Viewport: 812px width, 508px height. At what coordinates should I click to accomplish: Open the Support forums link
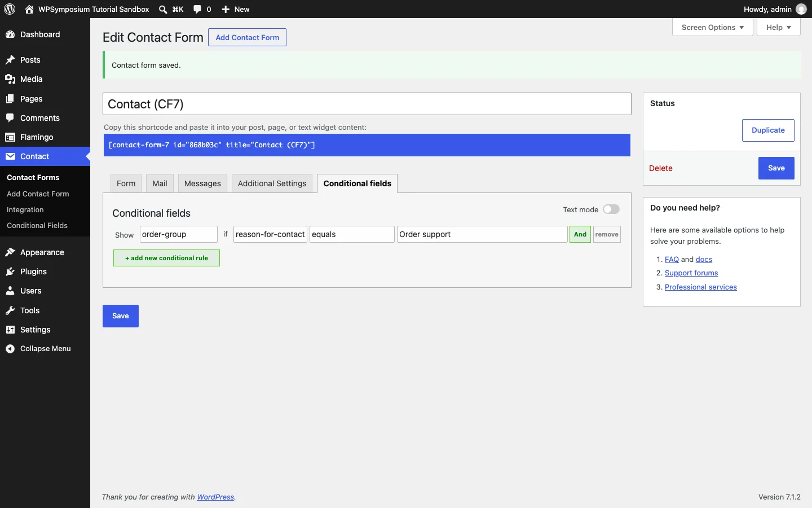point(691,273)
